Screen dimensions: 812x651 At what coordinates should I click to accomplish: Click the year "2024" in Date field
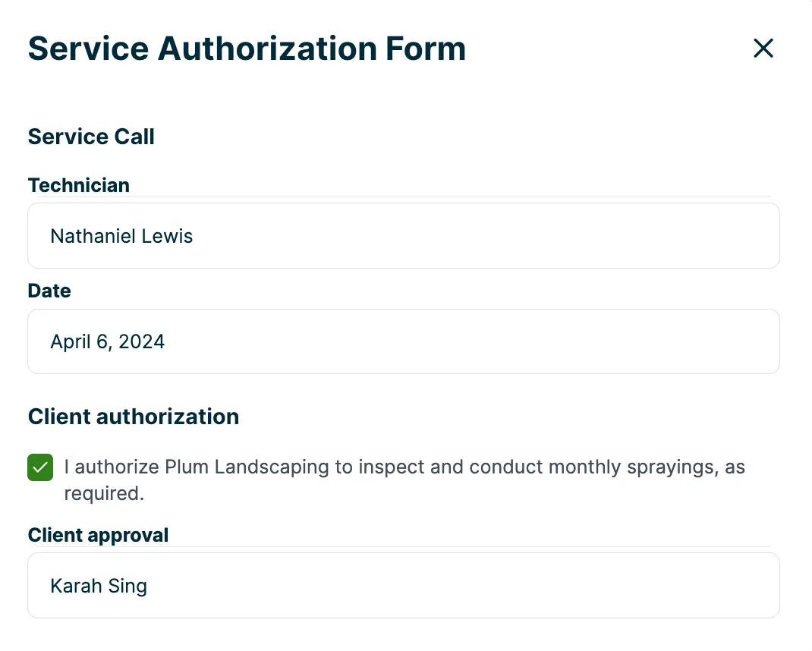141,342
